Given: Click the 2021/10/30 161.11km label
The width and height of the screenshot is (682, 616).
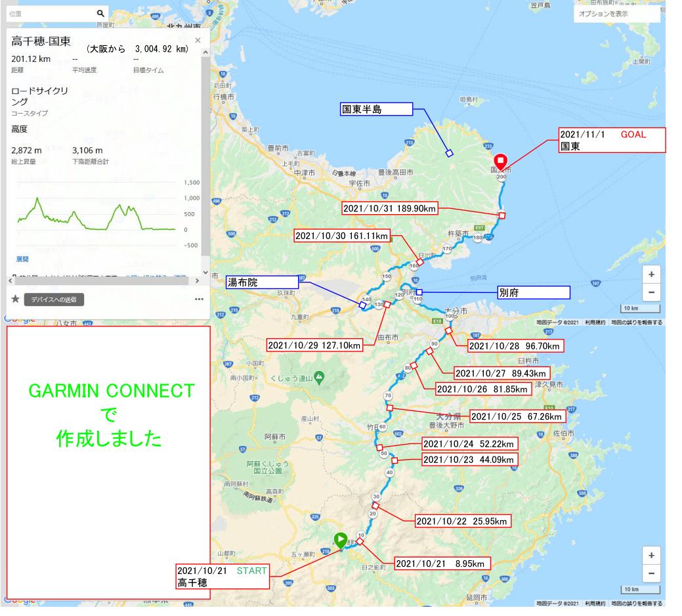Looking at the screenshot, I should [x=342, y=236].
